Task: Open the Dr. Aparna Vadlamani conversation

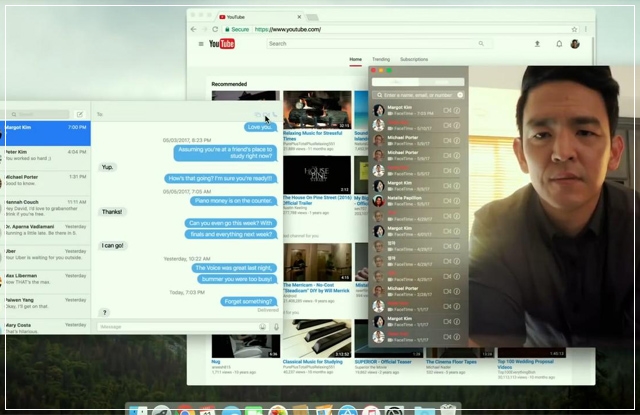Action: coord(45,233)
